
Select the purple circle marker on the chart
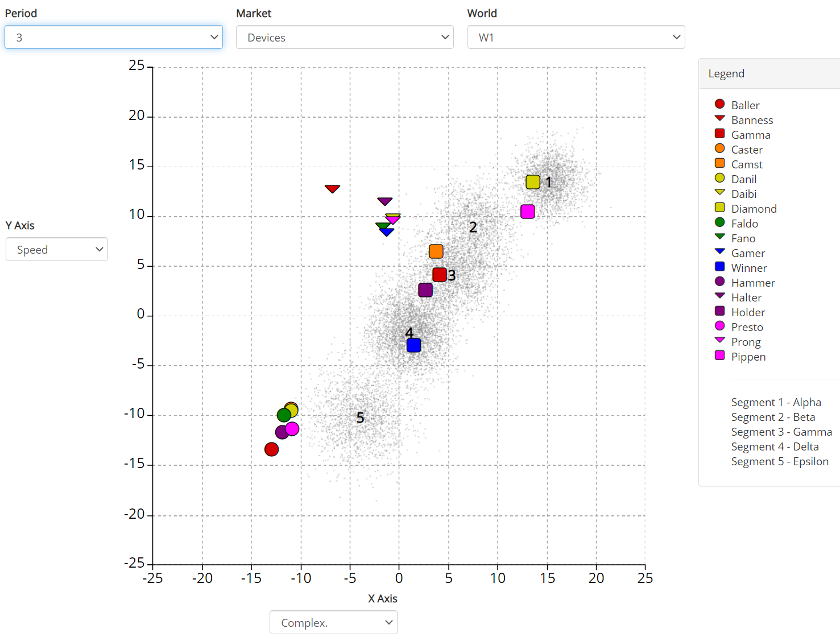click(282, 433)
